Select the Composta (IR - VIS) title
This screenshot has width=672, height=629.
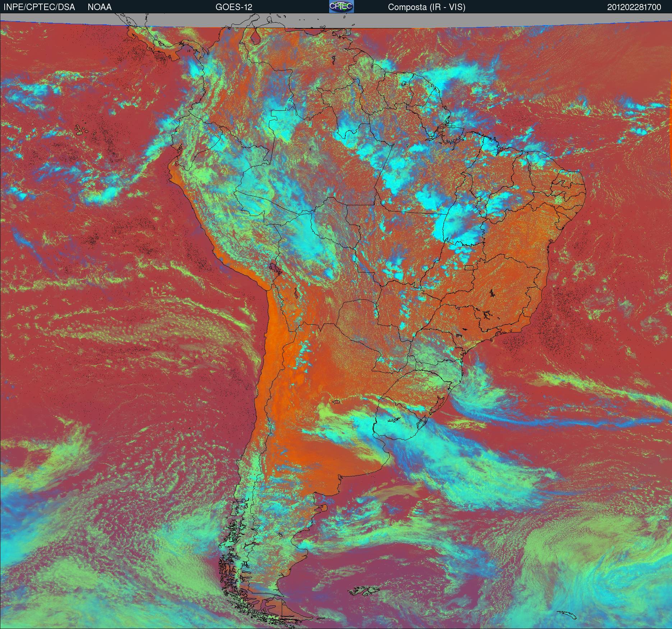pyautogui.click(x=427, y=7)
